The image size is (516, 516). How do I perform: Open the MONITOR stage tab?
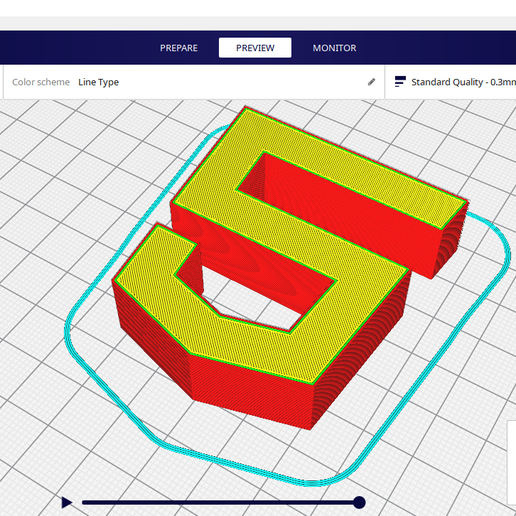pos(334,48)
